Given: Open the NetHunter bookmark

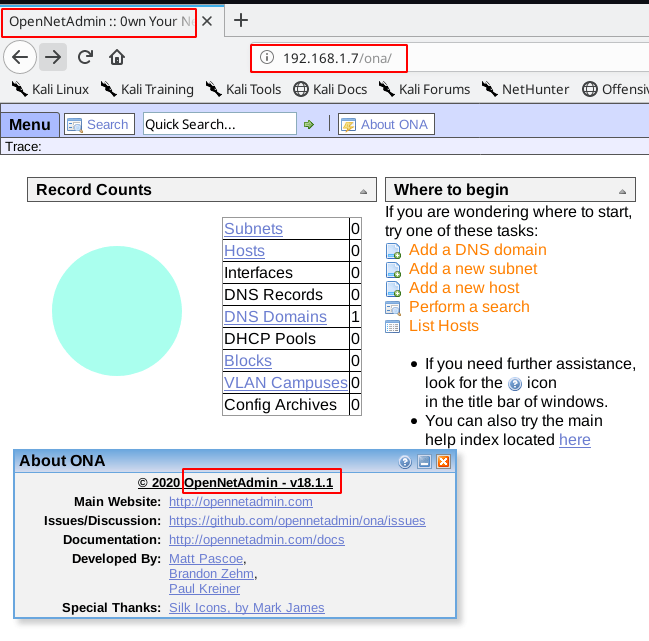Looking at the screenshot, I should pos(525,89).
